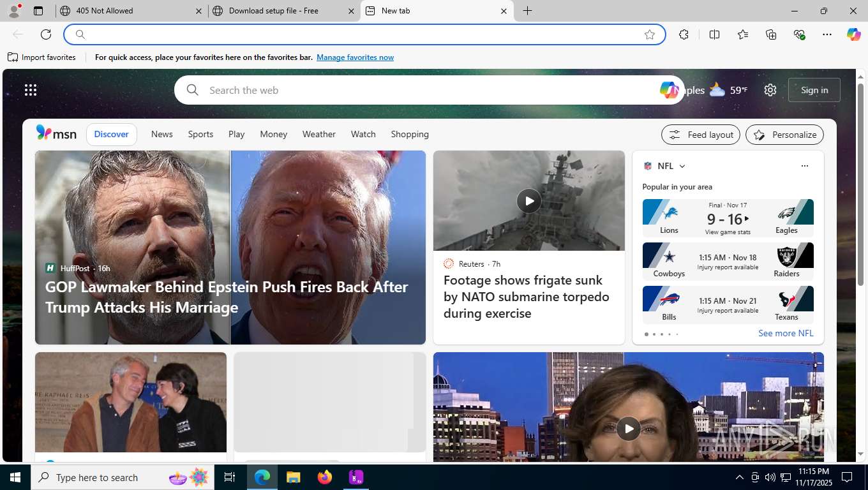Click the weather icon showing 59°F
The height and width of the screenshot is (490, 868).
click(x=718, y=90)
